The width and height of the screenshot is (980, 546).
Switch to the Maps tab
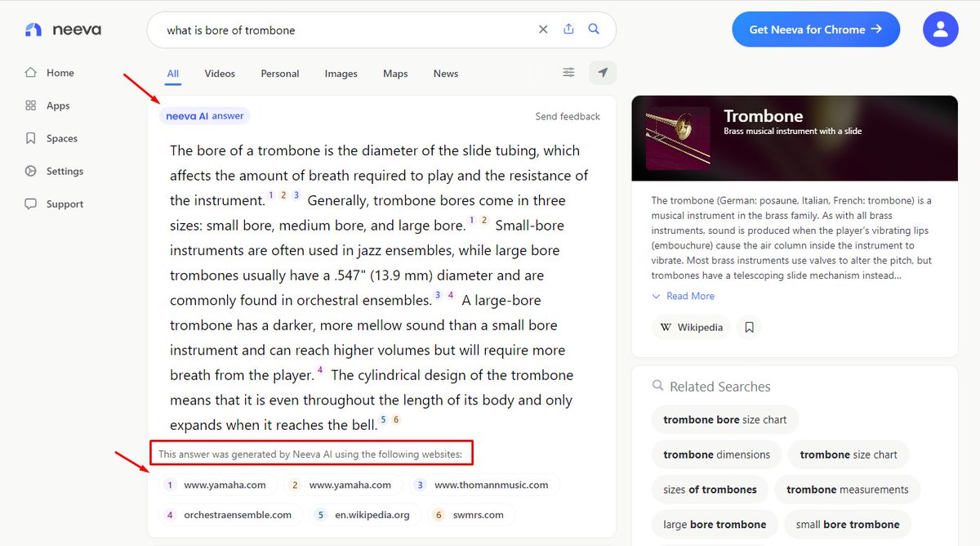(x=395, y=74)
